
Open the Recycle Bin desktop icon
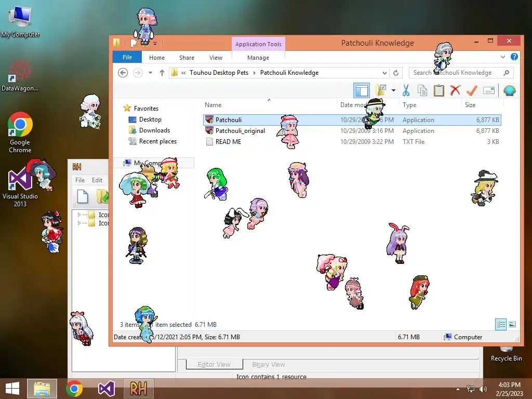click(x=506, y=353)
